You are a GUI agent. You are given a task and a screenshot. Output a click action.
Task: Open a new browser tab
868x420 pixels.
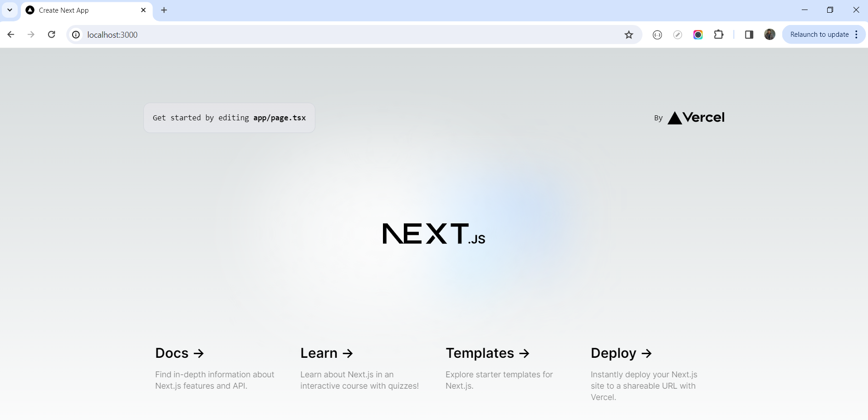click(164, 10)
